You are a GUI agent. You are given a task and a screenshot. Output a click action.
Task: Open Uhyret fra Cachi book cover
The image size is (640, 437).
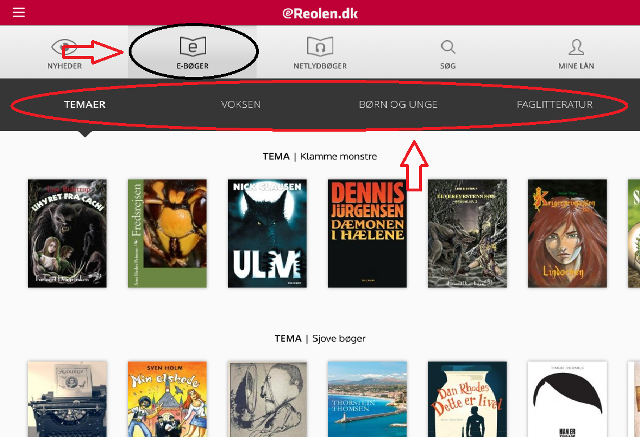pyautogui.click(x=67, y=233)
